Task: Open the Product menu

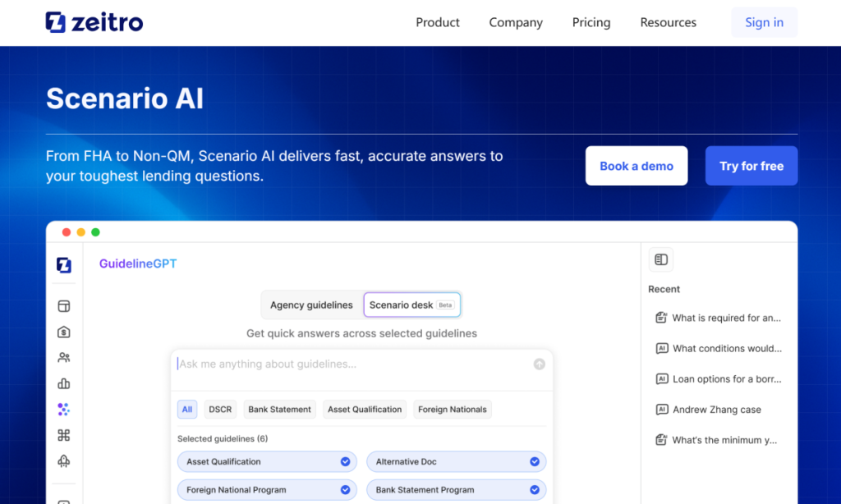Action: (x=438, y=22)
